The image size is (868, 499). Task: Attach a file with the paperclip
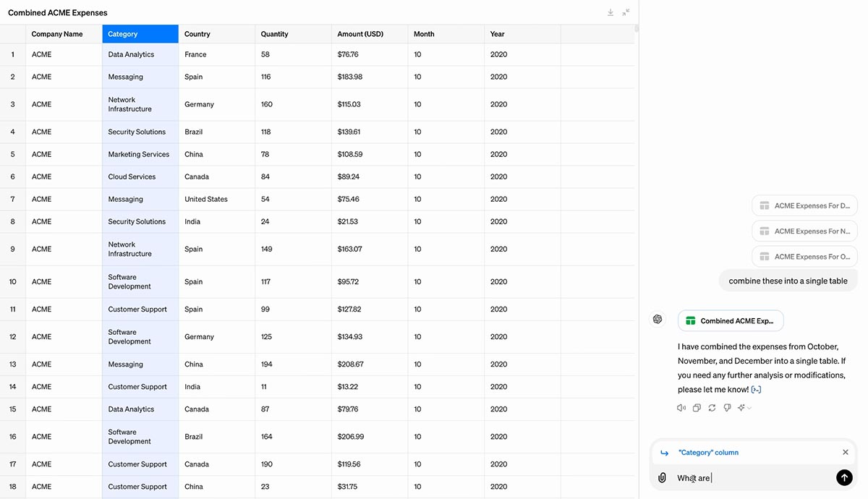662,477
